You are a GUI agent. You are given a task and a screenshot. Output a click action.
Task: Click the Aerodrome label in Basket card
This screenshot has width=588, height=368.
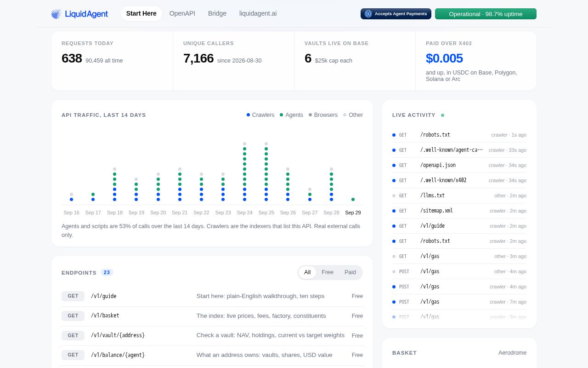click(x=512, y=353)
